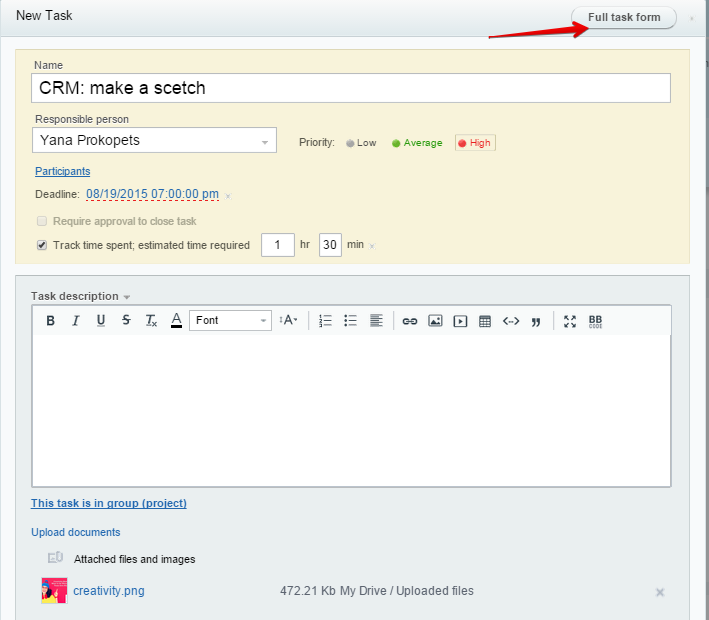The height and width of the screenshot is (620, 709).
Task: Toggle strikethrough formatting
Action: 126,321
